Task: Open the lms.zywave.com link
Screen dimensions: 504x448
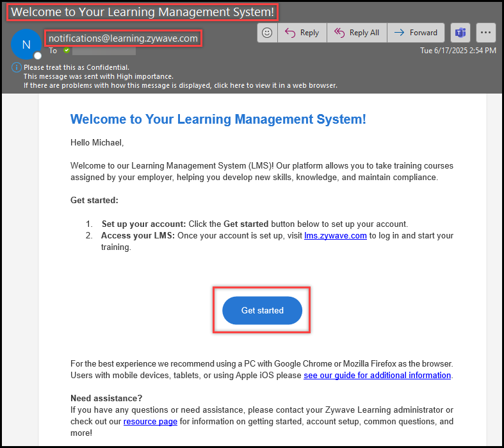Action: pyautogui.click(x=335, y=236)
